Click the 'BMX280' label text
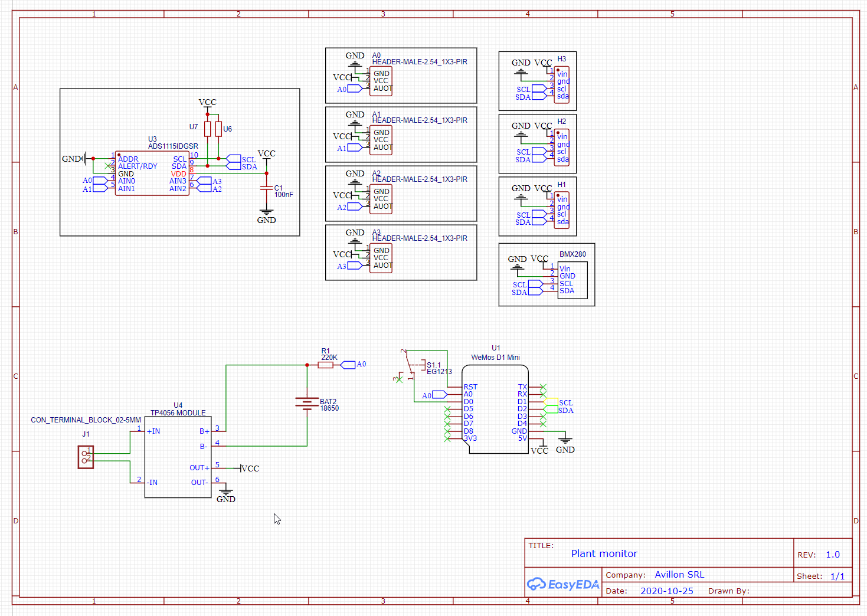This screenshot has height=616, width=867. coord(573,254)
